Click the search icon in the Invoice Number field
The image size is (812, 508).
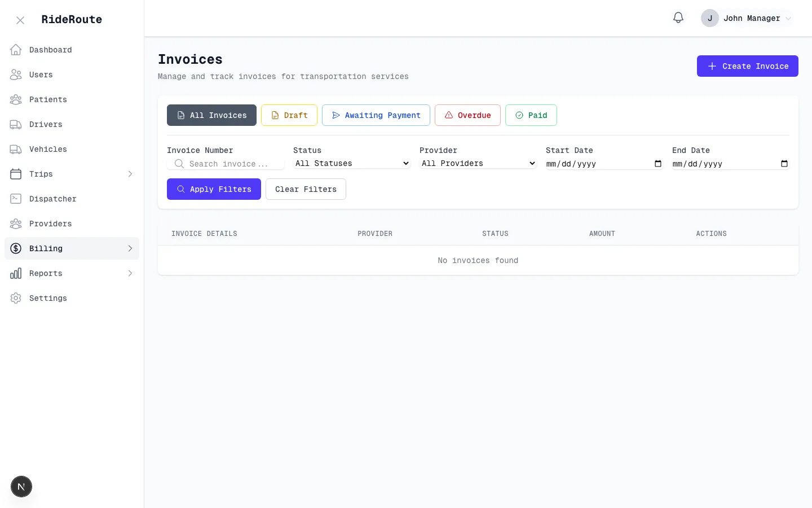[x=179, y=164]
